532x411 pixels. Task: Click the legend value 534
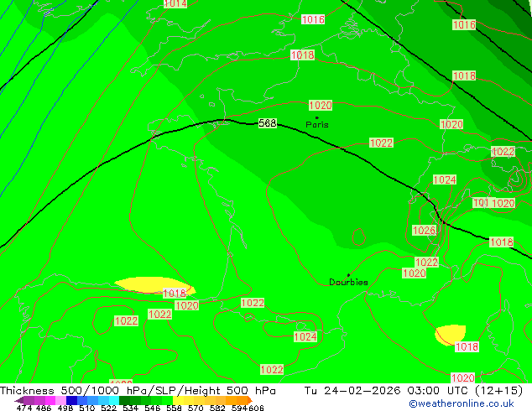coord(130,408)
